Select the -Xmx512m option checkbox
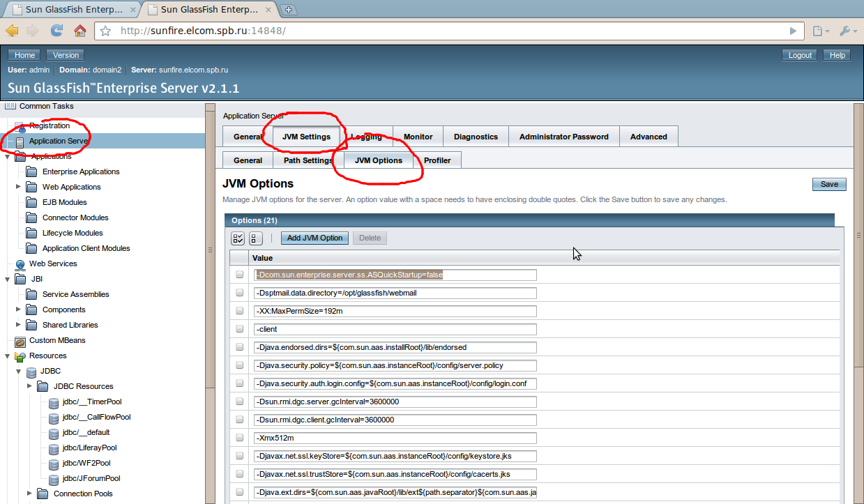The width and height of the screenshot is (864, 504). 240,438
